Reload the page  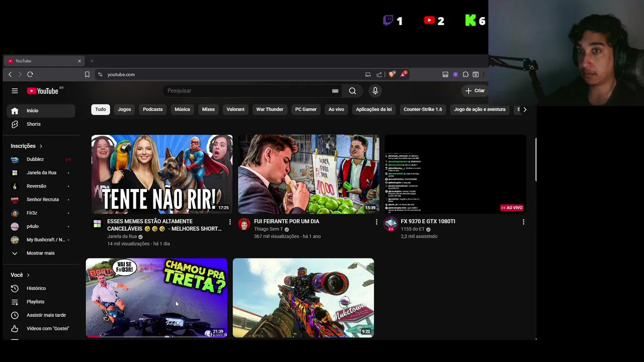click(x=30, y=74)
